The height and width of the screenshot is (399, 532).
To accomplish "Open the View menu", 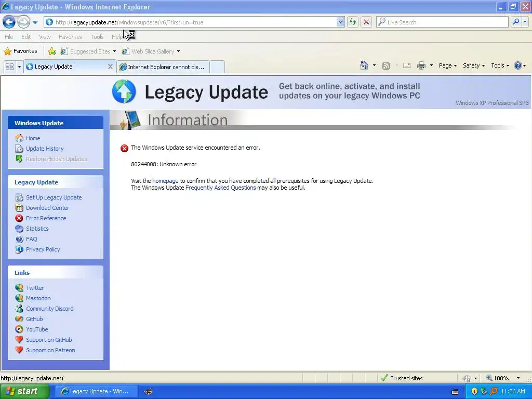I will (45, 37).
